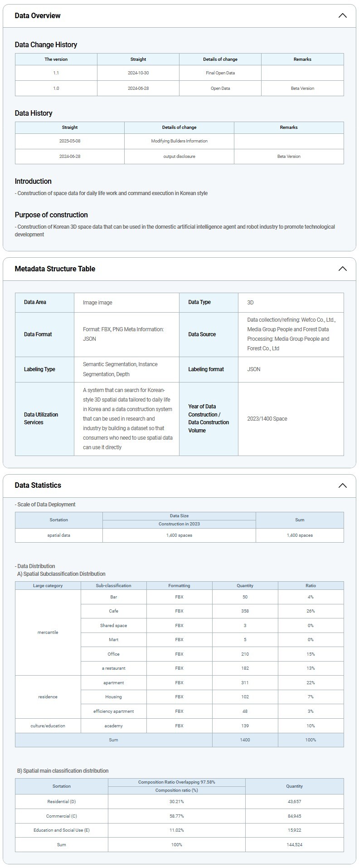This screenshot has width=359, height=868.
Task: Click the Data Source value cell
Action: (x=291, y=334)
